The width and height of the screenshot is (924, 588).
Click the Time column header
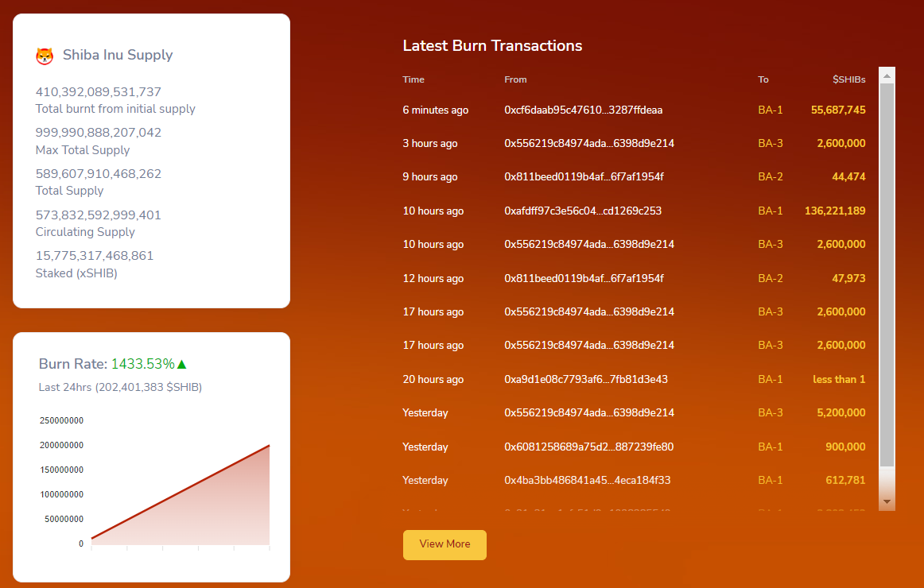tap(413, 79)
